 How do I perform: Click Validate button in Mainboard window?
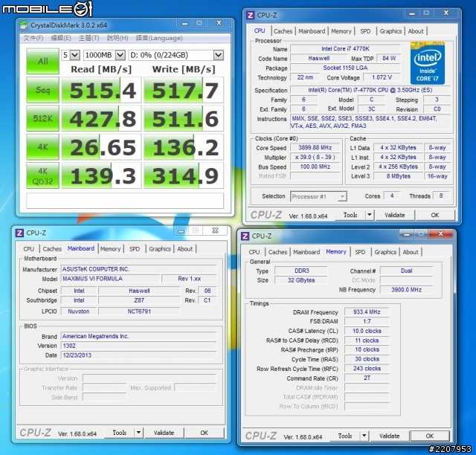(x=164, y=433)
